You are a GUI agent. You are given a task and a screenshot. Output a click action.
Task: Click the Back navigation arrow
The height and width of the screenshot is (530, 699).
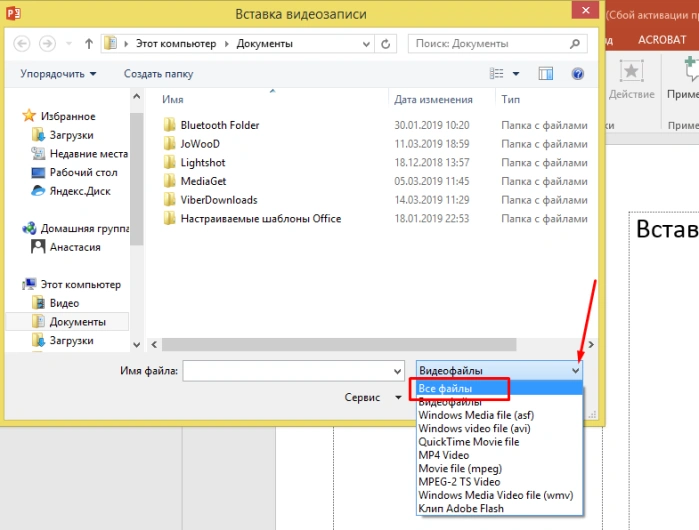pyautogui.click(x=22, y=44)
